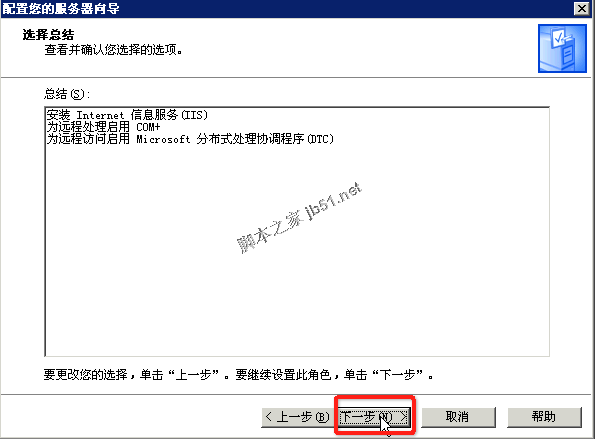Viewport: 595px width, 439px height.
Task: Click the quoted “下一步” in the instruction text
Action: 398,375
